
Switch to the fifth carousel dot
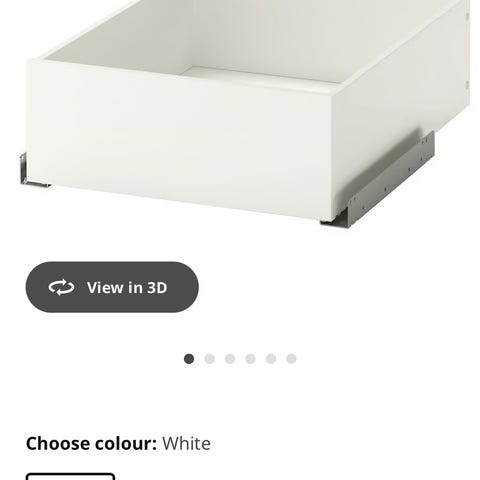point(271,359)
